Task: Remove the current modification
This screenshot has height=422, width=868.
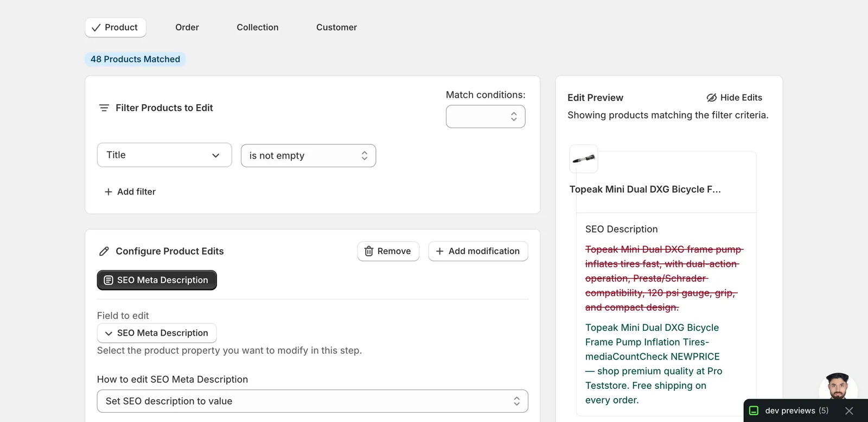Action: coord(388,251)
